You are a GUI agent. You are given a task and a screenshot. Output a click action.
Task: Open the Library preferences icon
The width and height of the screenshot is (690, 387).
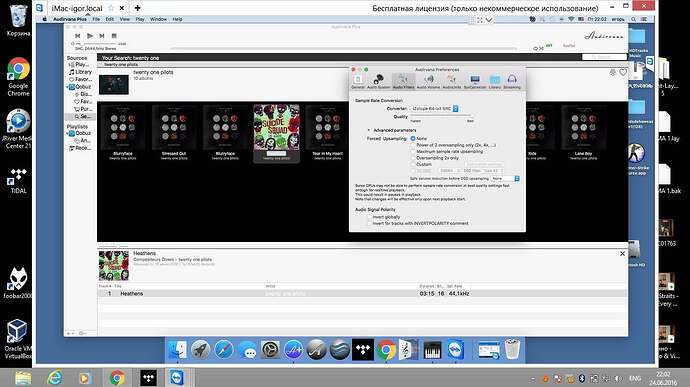click(x=495, y=81)
